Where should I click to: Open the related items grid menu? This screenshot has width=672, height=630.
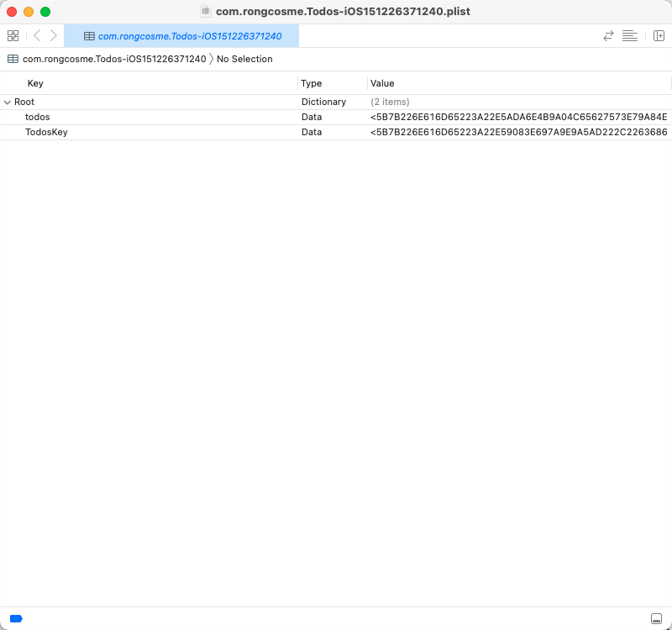(13, 35)
